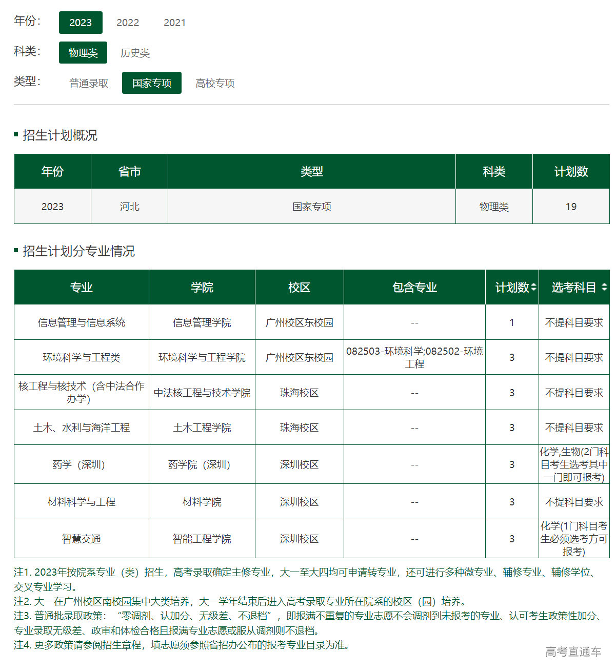Click the 信息管理与信息系统 major cell
The image size is (616, 672).
click(x=81, y=322)
